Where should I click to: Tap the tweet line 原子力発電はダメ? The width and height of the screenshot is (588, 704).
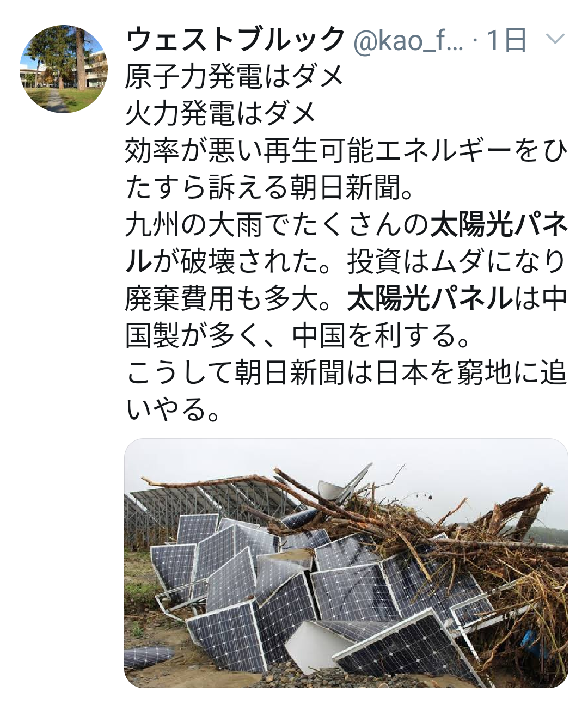pyautogui.click(x=235, y=77)
